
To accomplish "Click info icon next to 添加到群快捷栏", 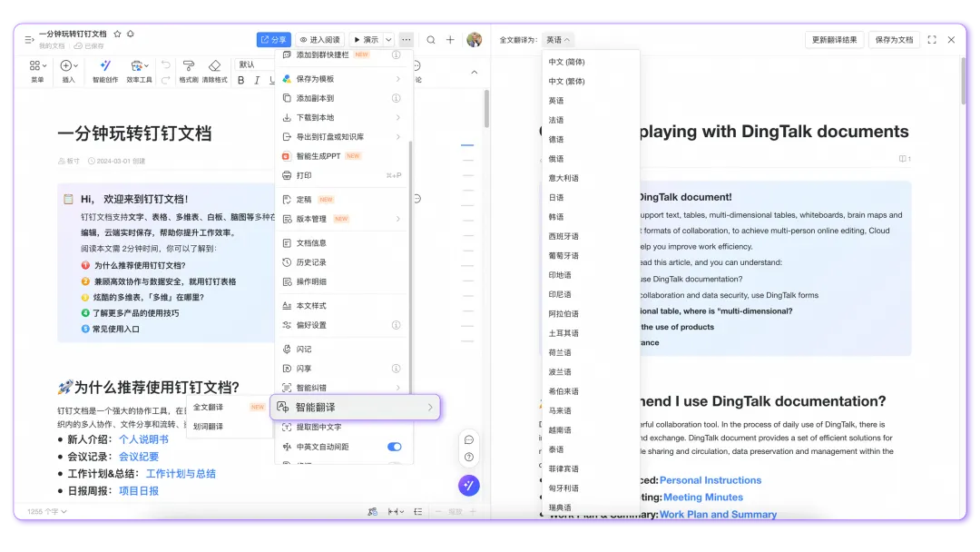I will (396, 55).
